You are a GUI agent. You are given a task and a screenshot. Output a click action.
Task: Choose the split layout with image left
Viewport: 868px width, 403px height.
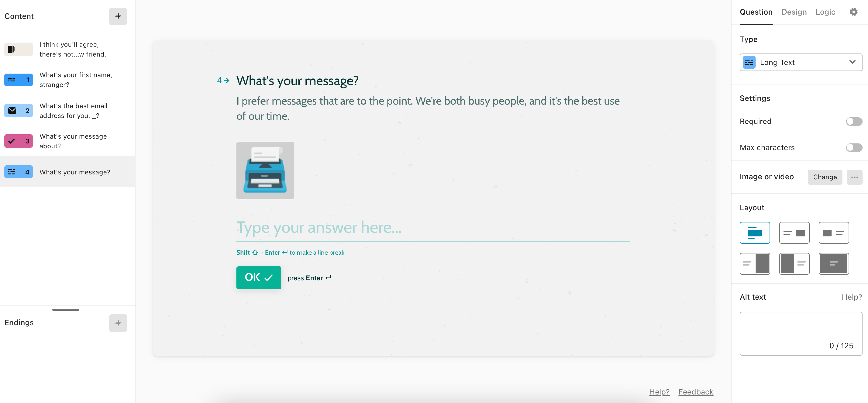point(794,264)
